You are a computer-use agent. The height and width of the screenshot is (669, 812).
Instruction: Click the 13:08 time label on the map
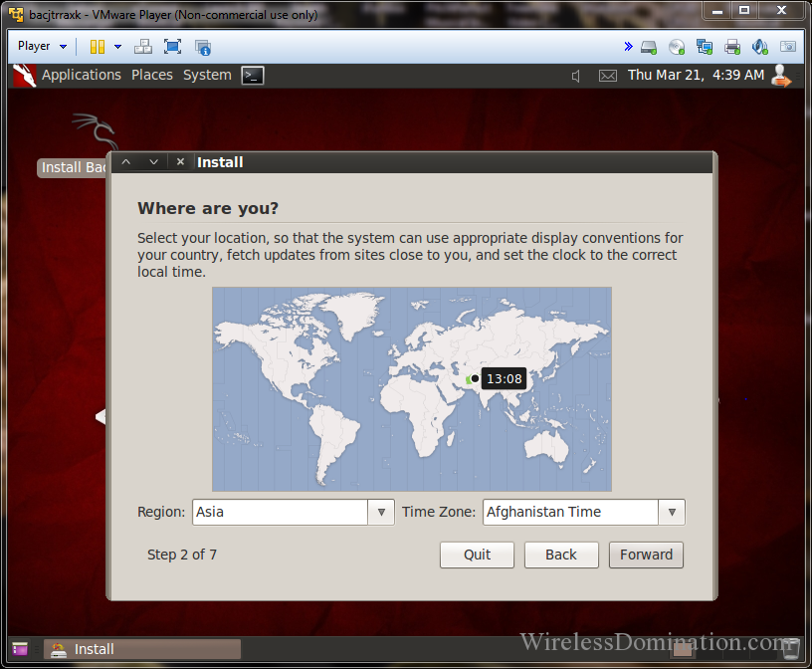point(504,379)
